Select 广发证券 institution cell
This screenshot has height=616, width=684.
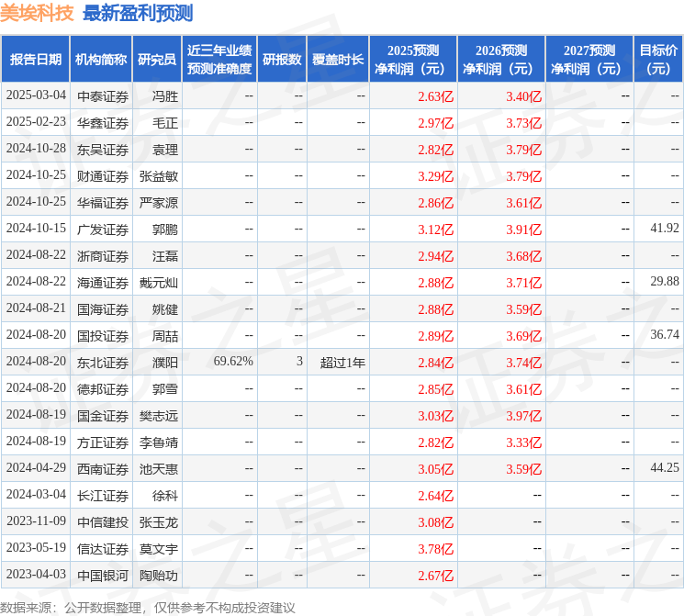point(103,230)
